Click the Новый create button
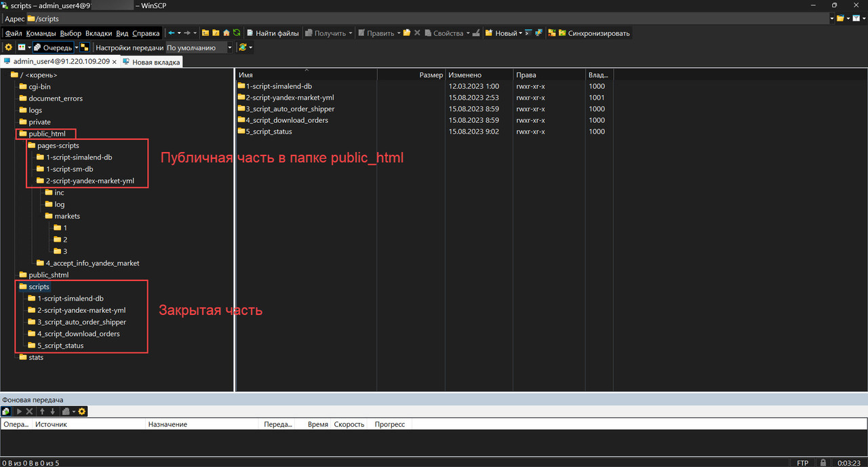 pyautogui.click(x=500, y=33)
